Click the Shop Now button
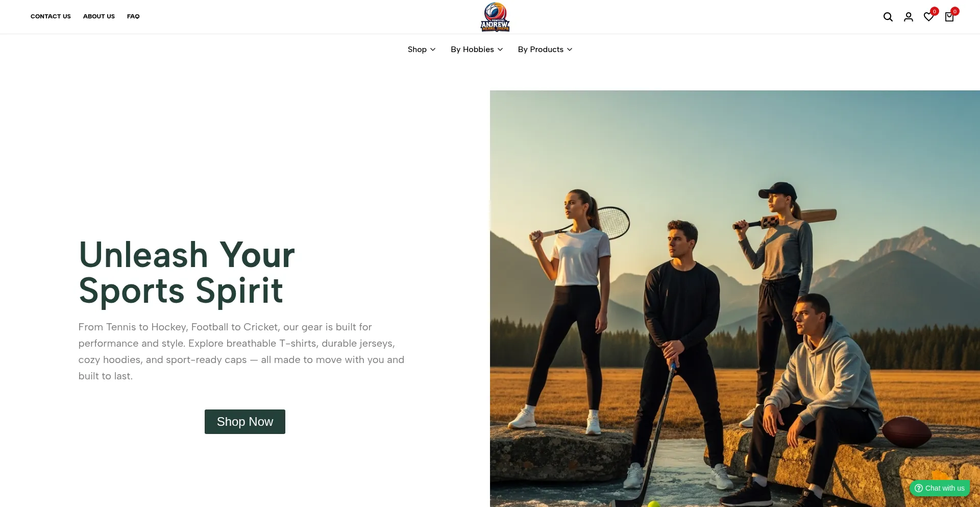Image resolution: width=980 pixels, height=507 pixels. [245, 422]
